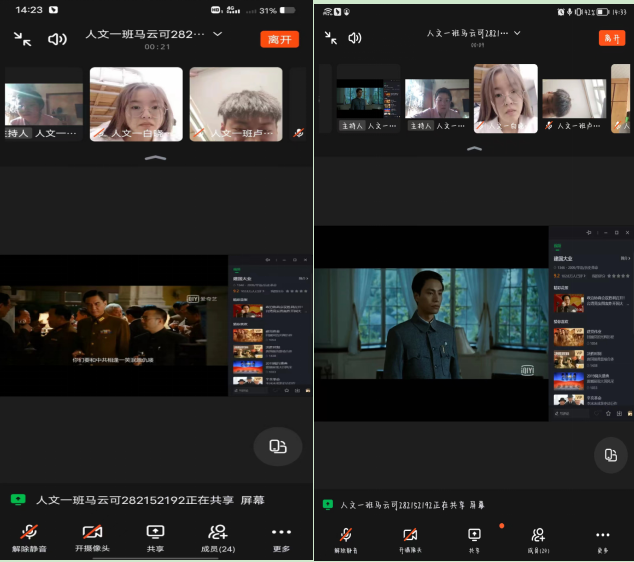
Task: Select pink-haired participant video in right phone
Action: click(506, 98)
